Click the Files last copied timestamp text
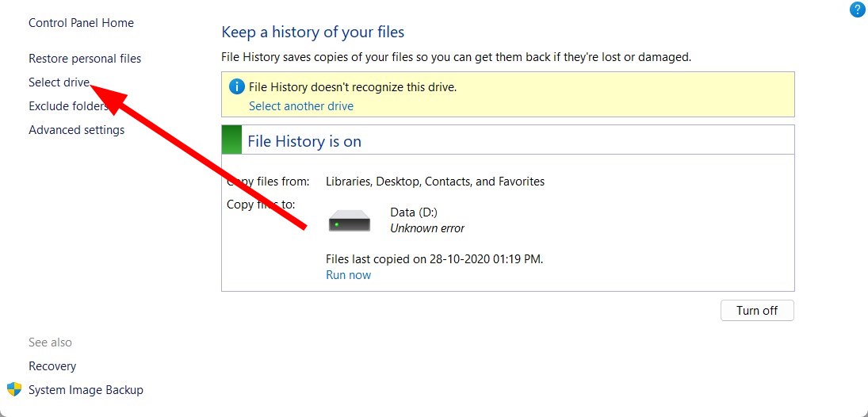868x417 pixels. click(434, 258)
